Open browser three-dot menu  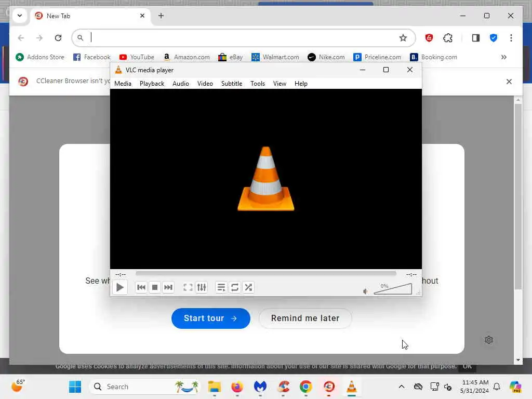[x=511, y=37]
